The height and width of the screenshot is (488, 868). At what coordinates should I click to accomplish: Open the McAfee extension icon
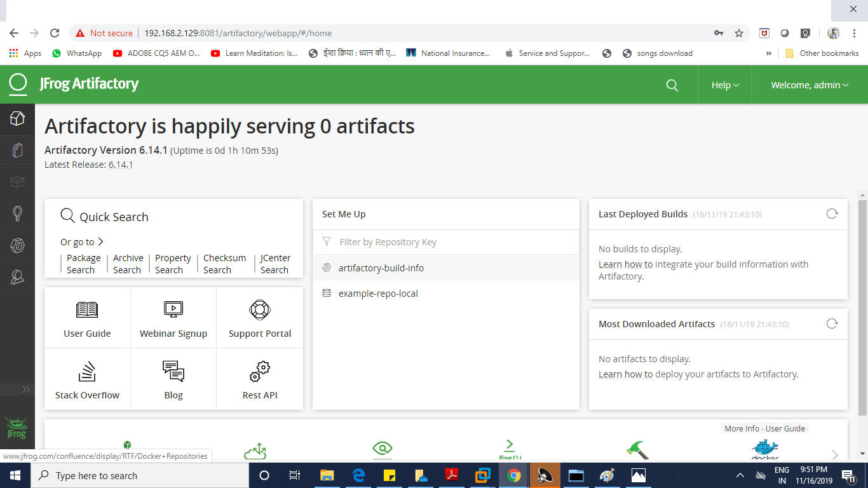(x=765, y=33)
